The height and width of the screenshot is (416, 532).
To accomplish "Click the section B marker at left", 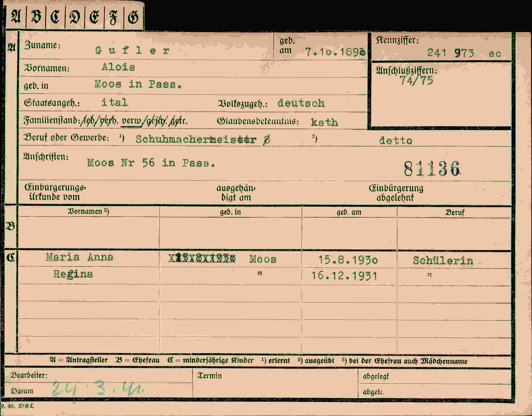I will (x=10, y=226).
